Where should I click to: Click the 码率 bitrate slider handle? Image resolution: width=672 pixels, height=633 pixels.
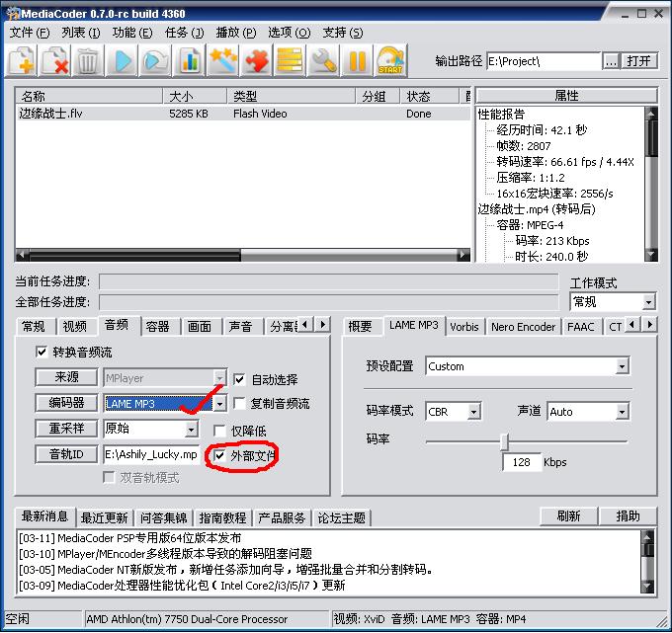coord(505,441)
